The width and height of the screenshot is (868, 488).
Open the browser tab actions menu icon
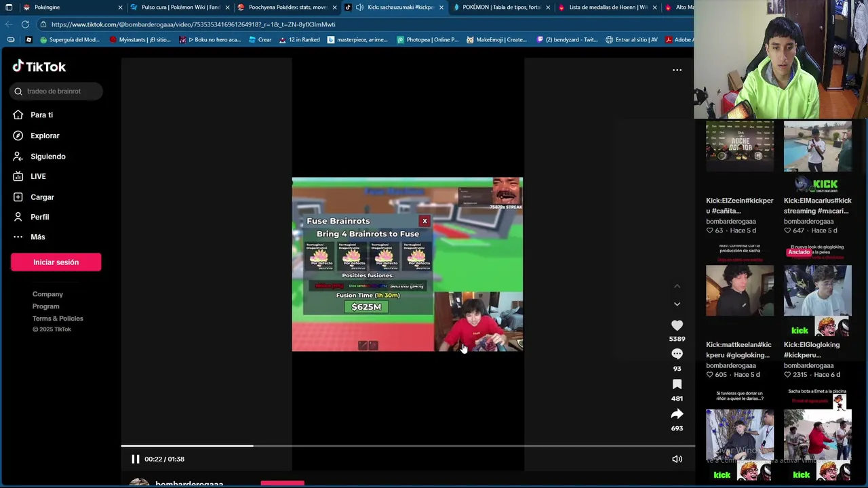click(9, 7)
